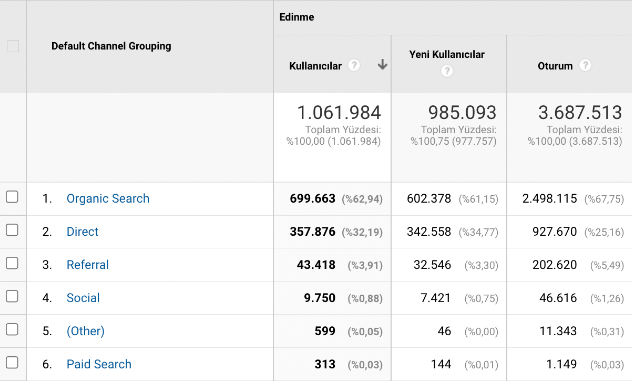Open the Direct channel link

[x=82, y=231]
